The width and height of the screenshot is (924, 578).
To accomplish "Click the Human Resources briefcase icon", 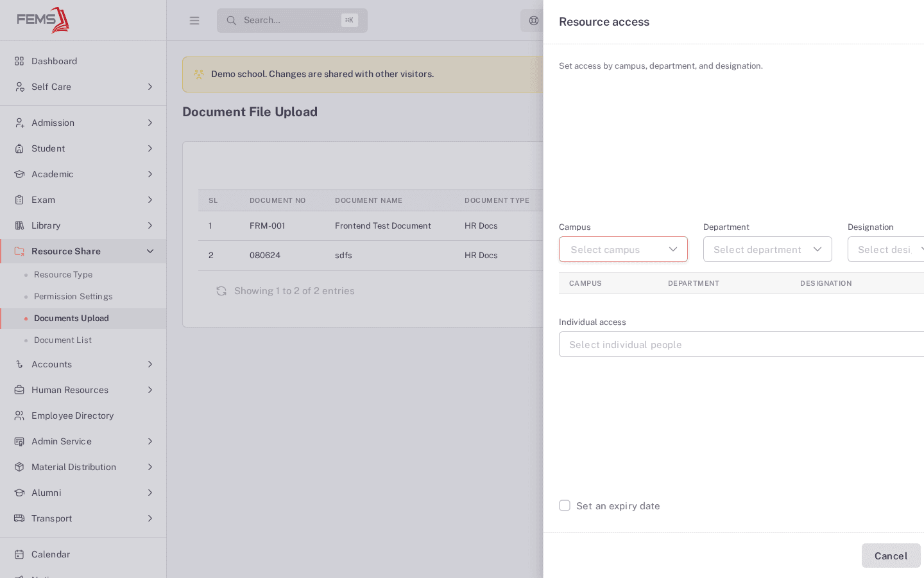I will point(19,390).
